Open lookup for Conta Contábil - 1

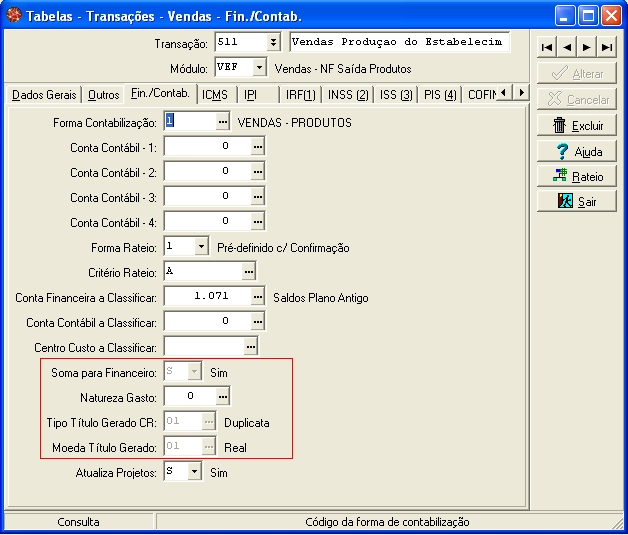[258, 147]
